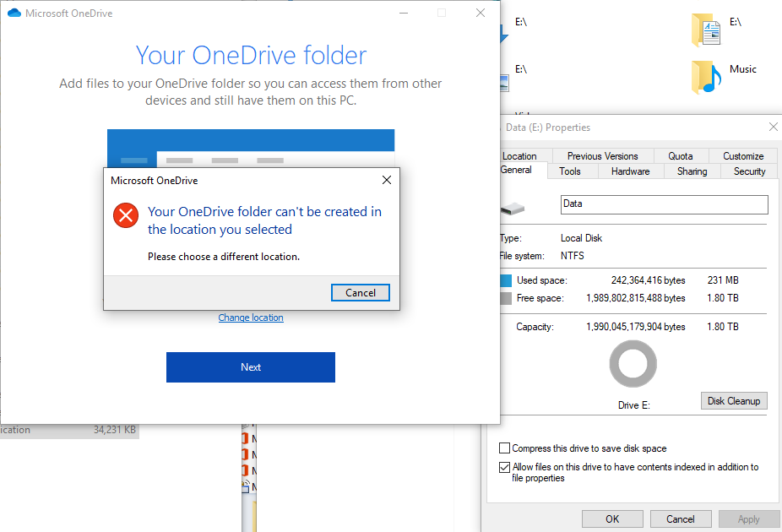Click the drive icon in Properties
Viewport: 782px width, 532px height.
513,208
